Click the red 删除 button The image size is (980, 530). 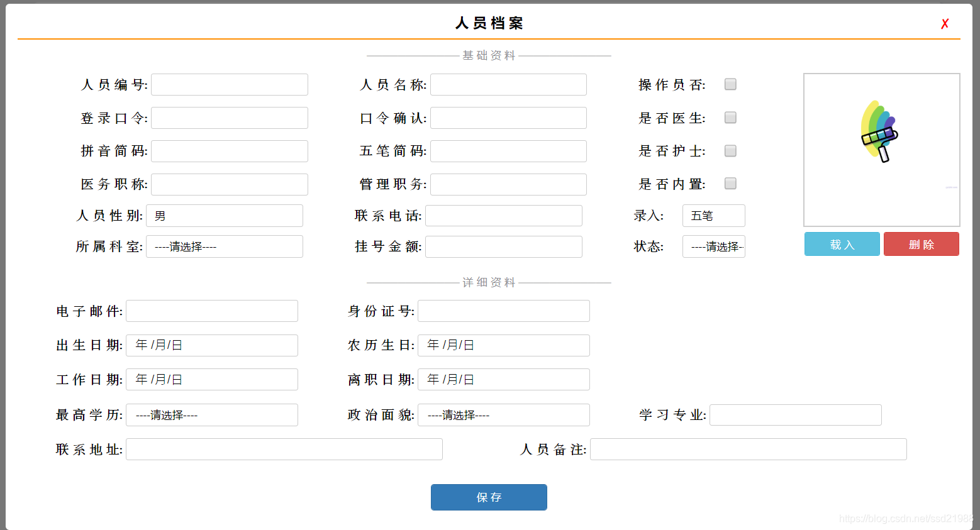click(x=922, y=244)
